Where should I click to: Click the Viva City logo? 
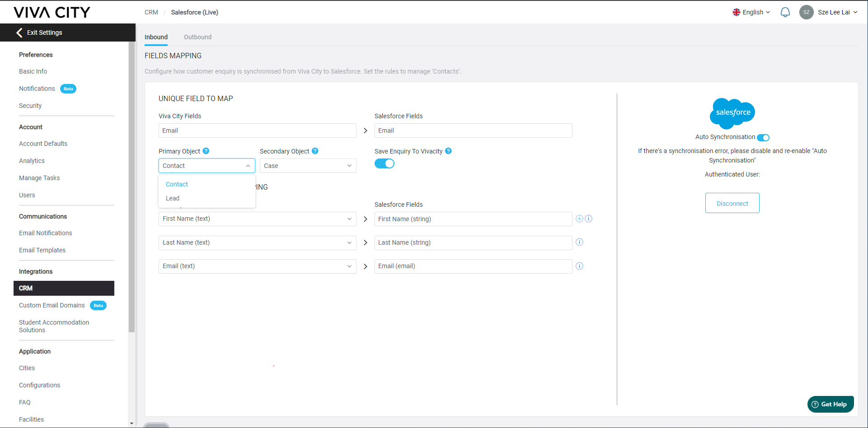pyautogui.click(x=52, y=12)
